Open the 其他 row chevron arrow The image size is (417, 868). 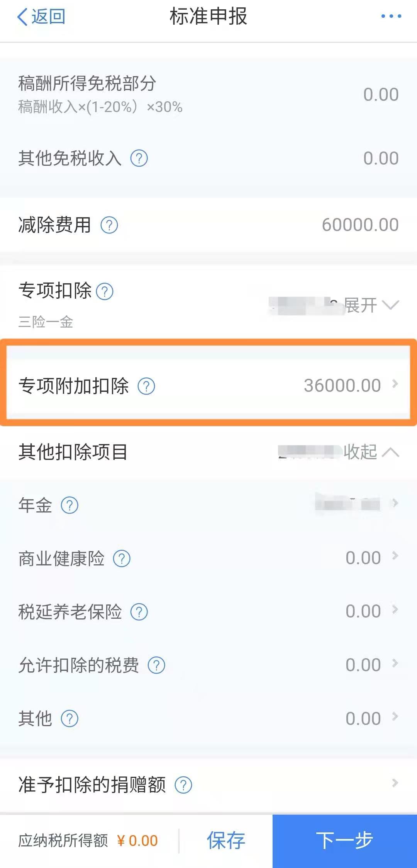pos(395,717)
